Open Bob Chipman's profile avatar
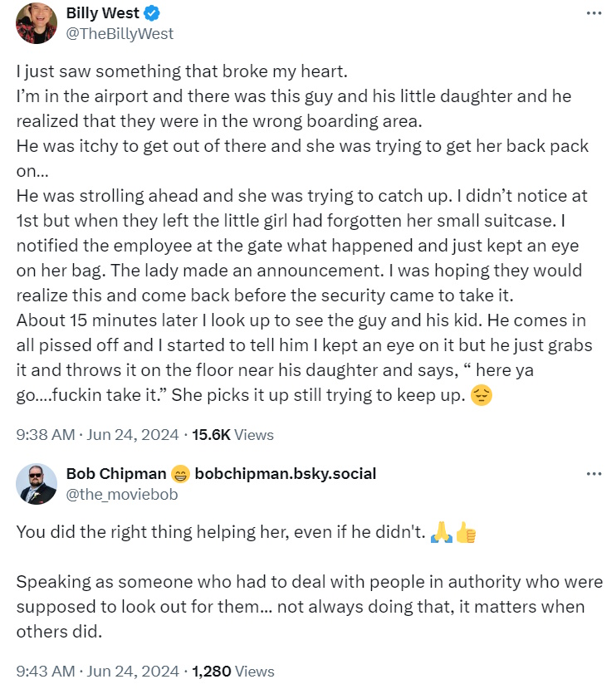This screenshot has height=689, width=616. coord(37,484)
